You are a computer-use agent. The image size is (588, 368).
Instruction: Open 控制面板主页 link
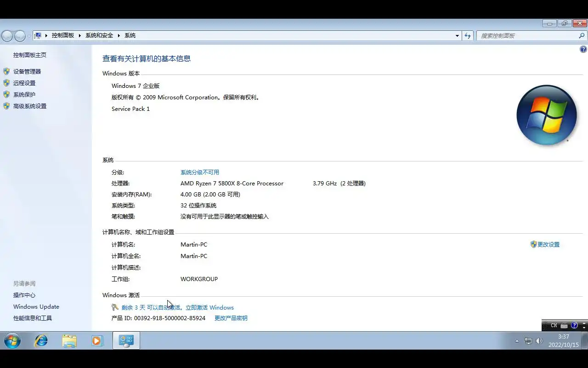pos(30,55)
